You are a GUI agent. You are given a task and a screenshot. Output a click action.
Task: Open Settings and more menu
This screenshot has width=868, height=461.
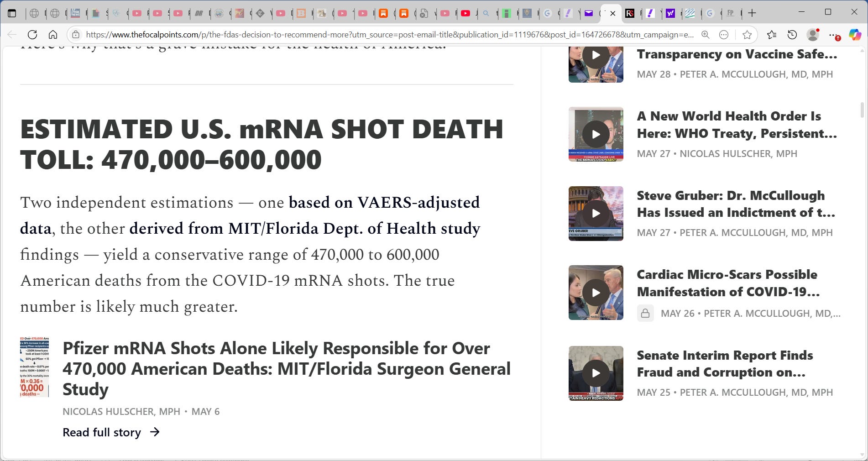pyautogui.click(x=834, y=35)
